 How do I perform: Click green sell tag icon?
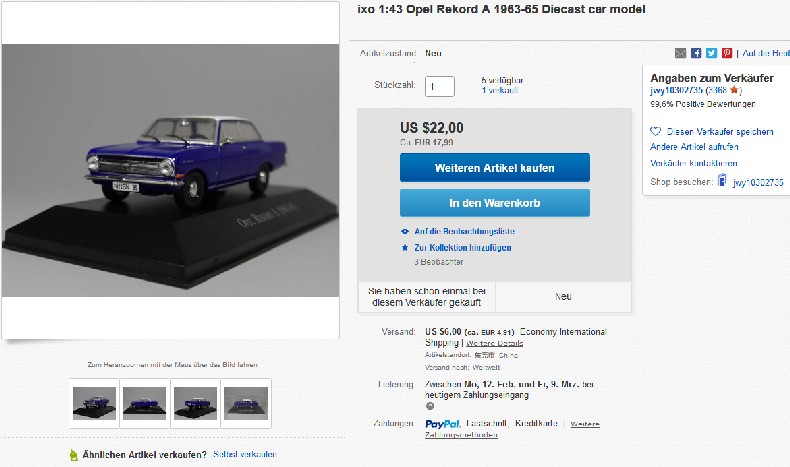(x=74, y=455)
